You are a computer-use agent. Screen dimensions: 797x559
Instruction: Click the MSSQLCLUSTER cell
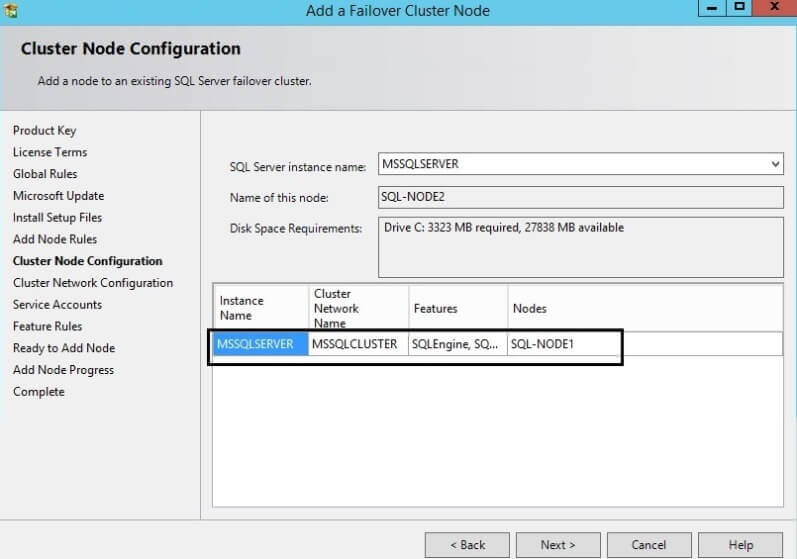coord(358,344)
